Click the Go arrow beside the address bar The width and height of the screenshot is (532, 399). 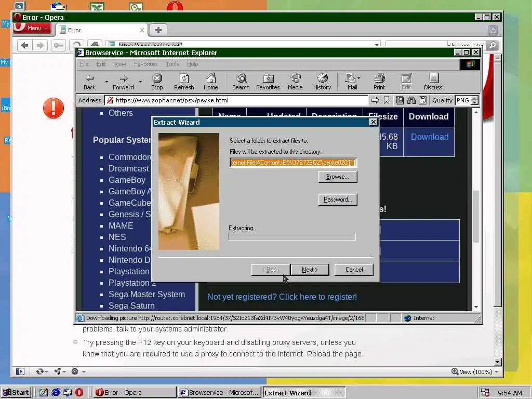coord(375,100)
